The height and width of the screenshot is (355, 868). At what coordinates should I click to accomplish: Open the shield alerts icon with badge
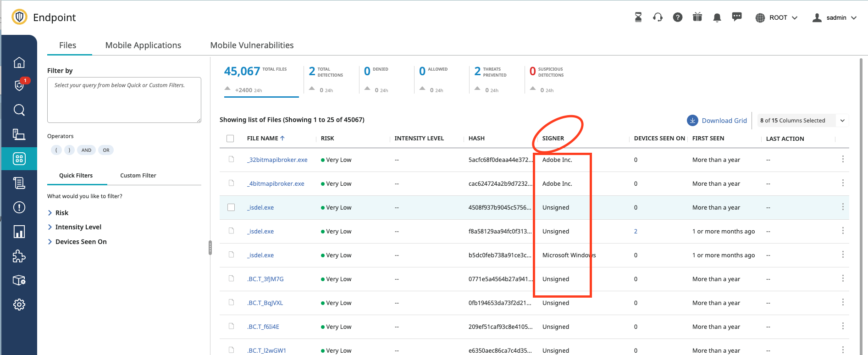pyautogui.click(x=19, y=85)
